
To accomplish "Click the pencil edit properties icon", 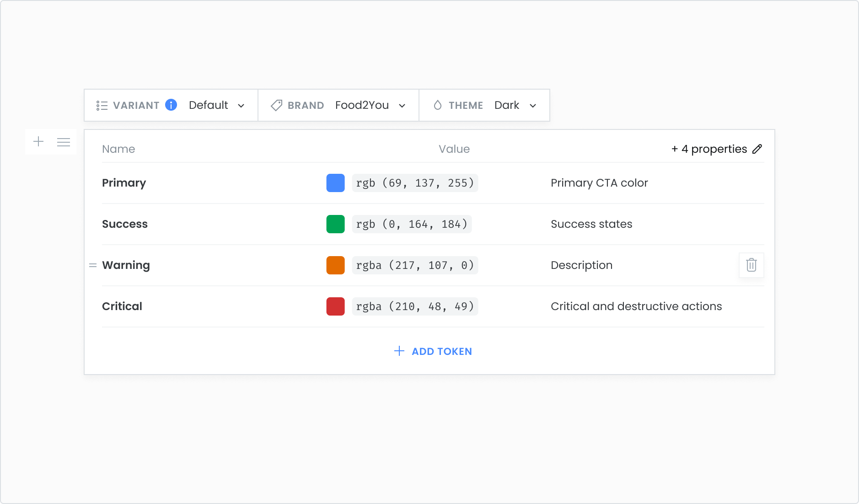I will pos(757,149).
